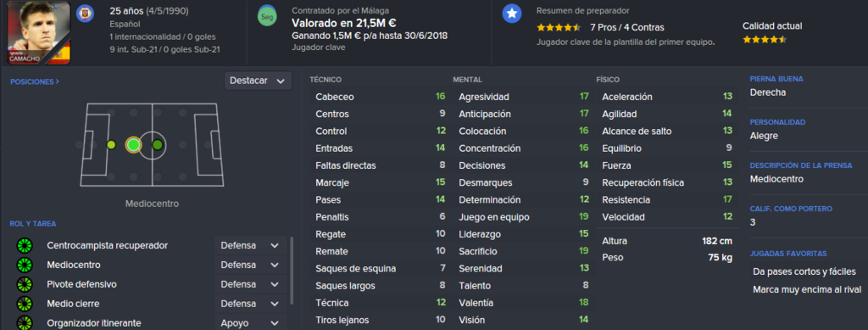Select the highlighted central midfield position dot

click(133, 145)
